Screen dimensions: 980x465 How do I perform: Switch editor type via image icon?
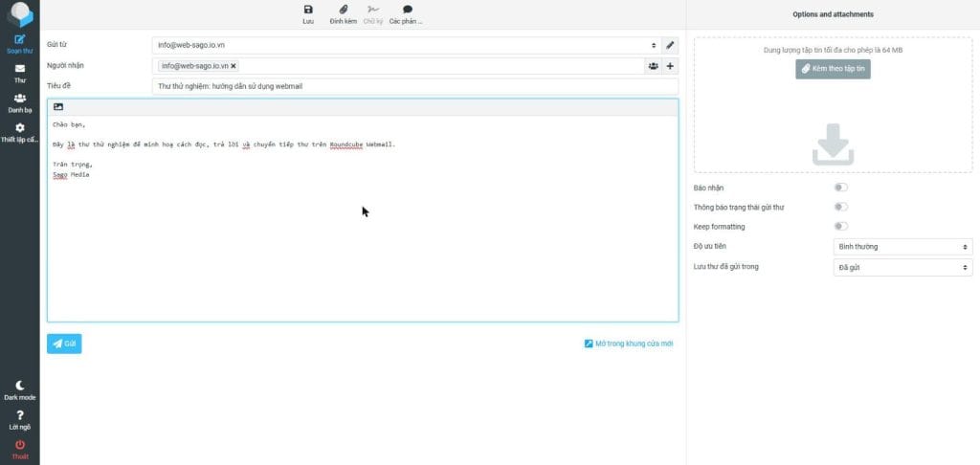pyautogui.click(x=58, y=107)
